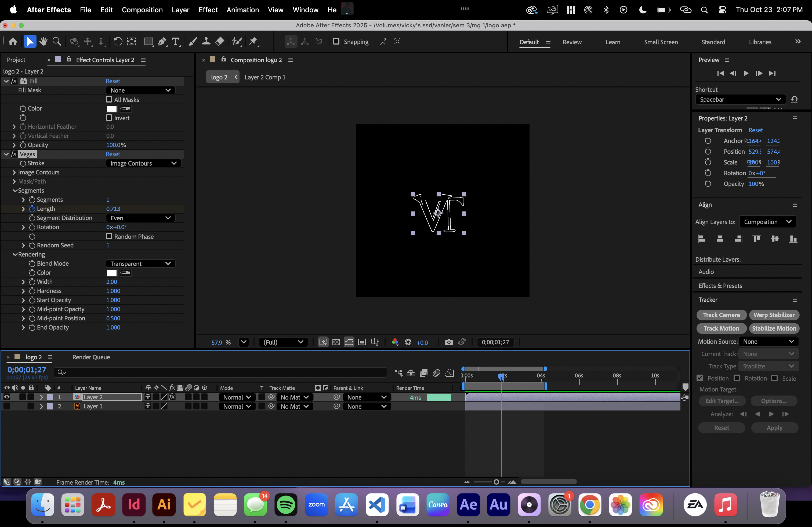
Task: Enable the Random Phase checkbox
Action: [x=109, y=236]
